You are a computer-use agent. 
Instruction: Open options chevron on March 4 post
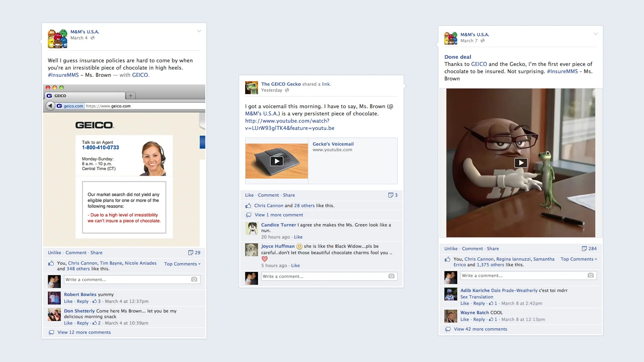click(x=199, y=31)
